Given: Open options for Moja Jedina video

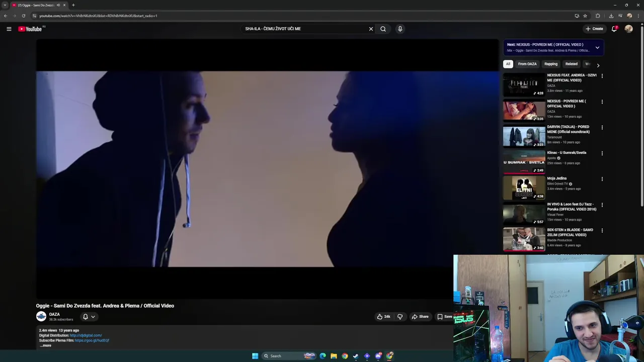Looking at the screenshot, I should 602,178.
